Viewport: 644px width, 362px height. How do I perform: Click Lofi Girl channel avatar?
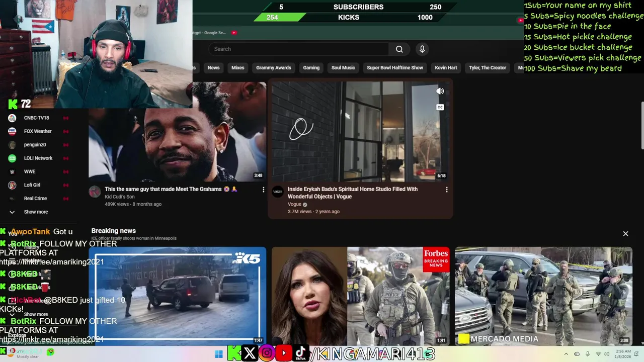tap(12, 185)
